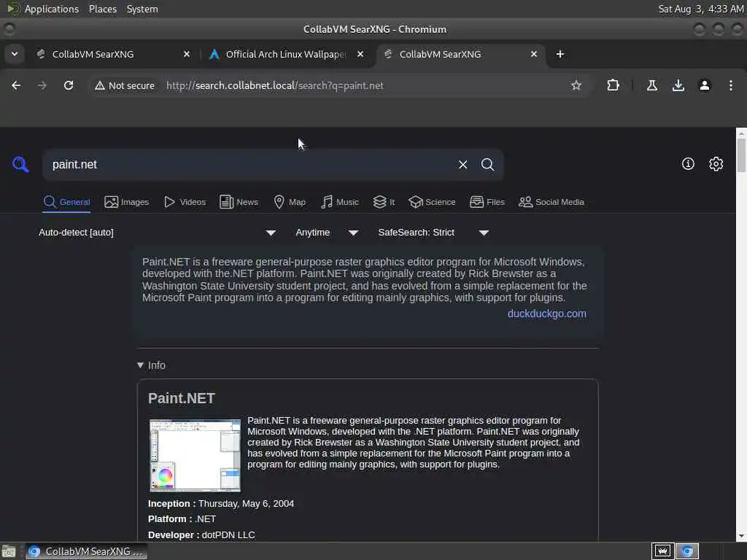Follow the duckduckgo.com source link
Image resolution: width=747 pixels, height=560 pixels.
click(547, 314)
